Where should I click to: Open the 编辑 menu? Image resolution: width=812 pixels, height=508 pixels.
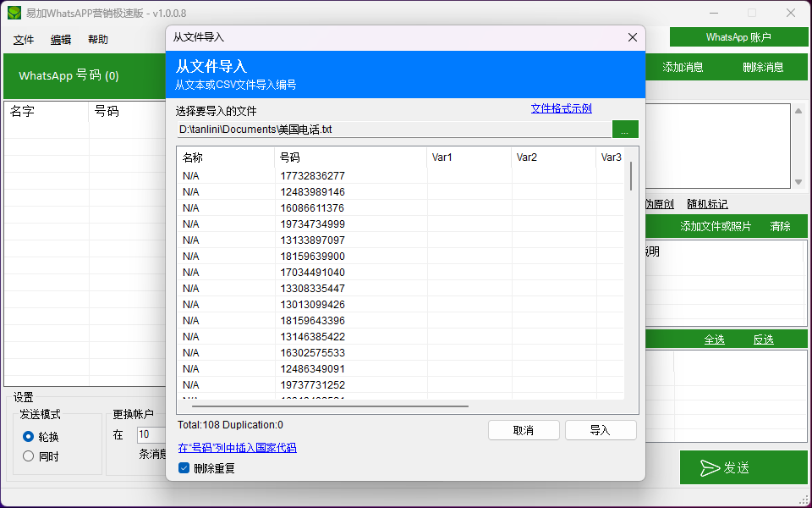61,40
